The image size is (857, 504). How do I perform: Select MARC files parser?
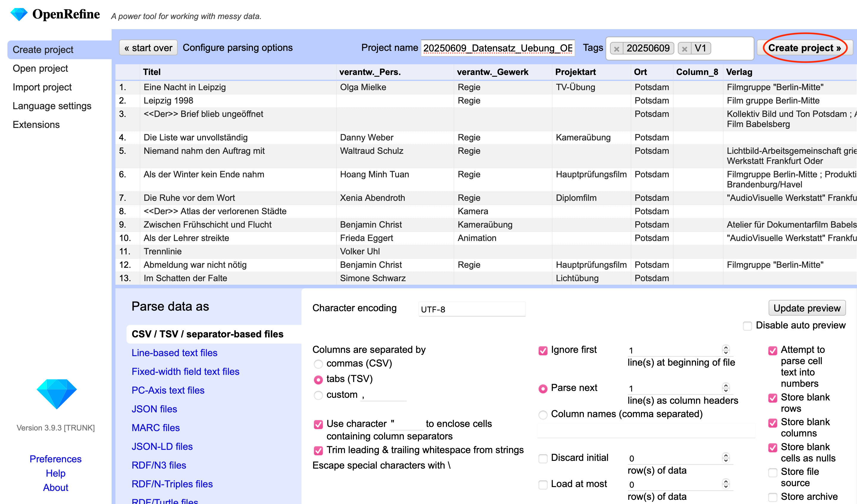point(155,428)
